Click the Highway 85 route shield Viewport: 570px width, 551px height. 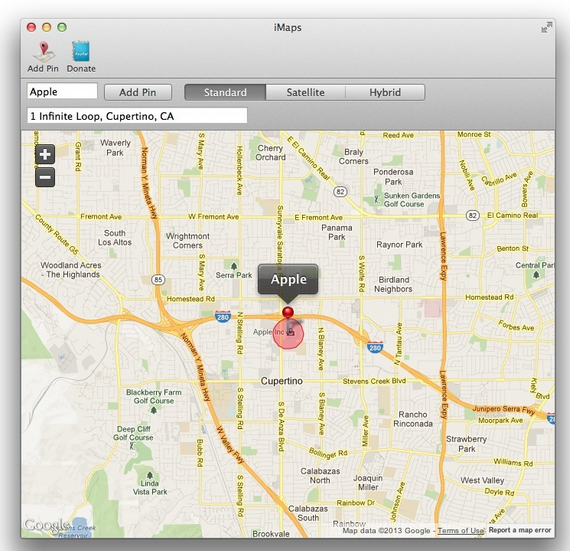click(x=158, y=279)
